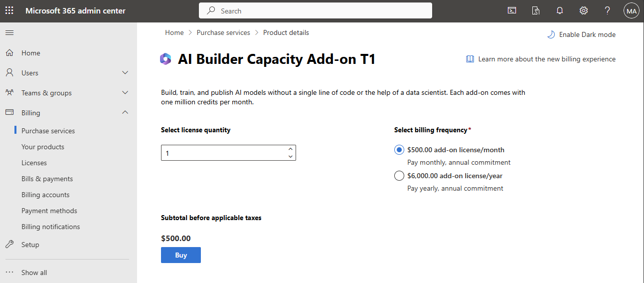Viewport: 644px width, 283px height.
Task: Open Licenses in sidebar
Action: [x=34, y=163]
